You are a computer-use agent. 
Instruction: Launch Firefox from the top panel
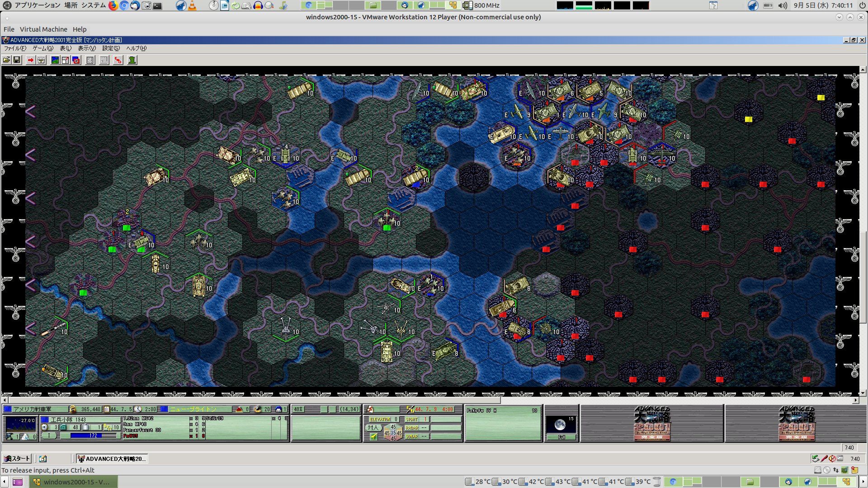coord(113,5)
